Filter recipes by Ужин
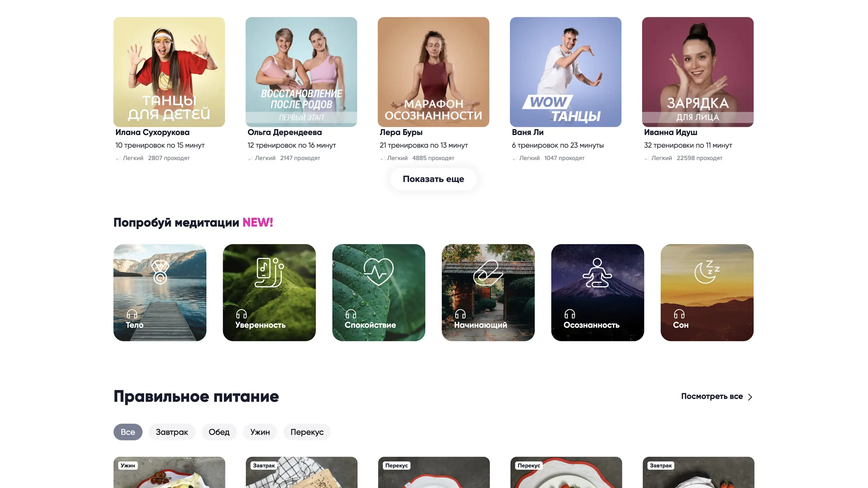The width and height of the screenshot is (868, 488). tap(260, 432)
